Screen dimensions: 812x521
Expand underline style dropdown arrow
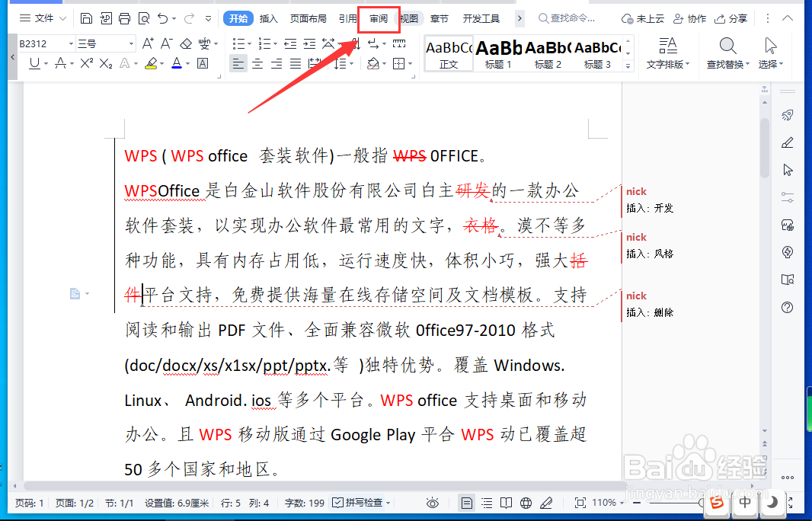pos(46,64)
